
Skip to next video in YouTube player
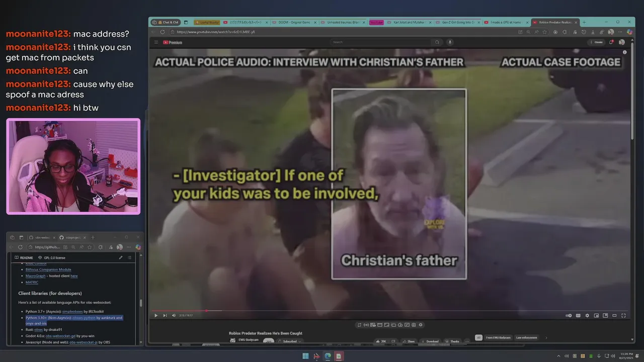[165, 315]
